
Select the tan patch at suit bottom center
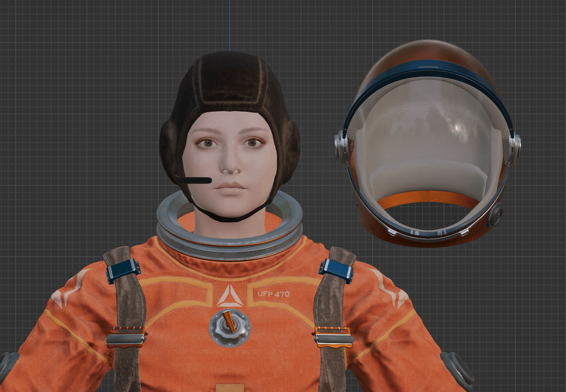(230, 388)
